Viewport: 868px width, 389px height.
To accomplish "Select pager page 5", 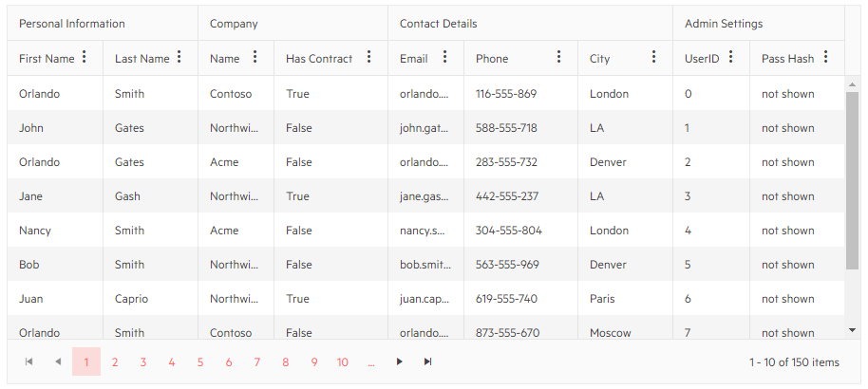I will (x=200, y=361).
